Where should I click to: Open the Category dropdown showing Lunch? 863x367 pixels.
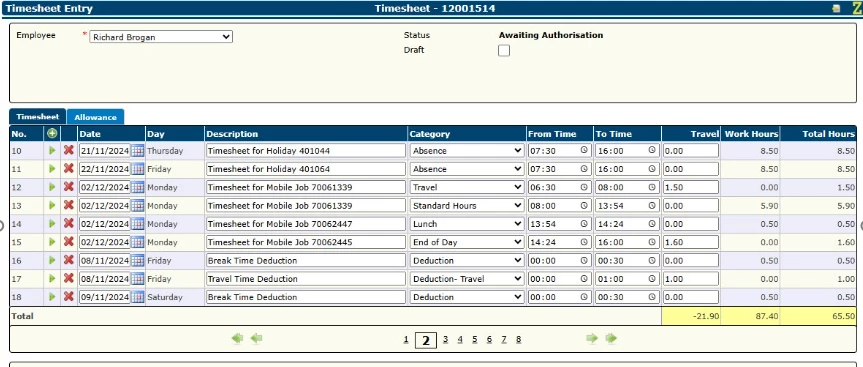pyautogui.click(x=467, y=224)
